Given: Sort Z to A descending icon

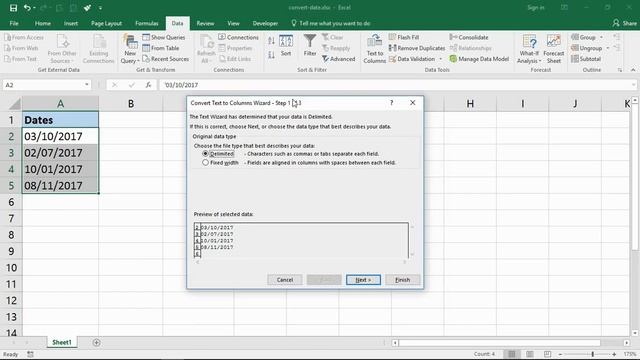Looking at the screenshot, I should [271, 55].
